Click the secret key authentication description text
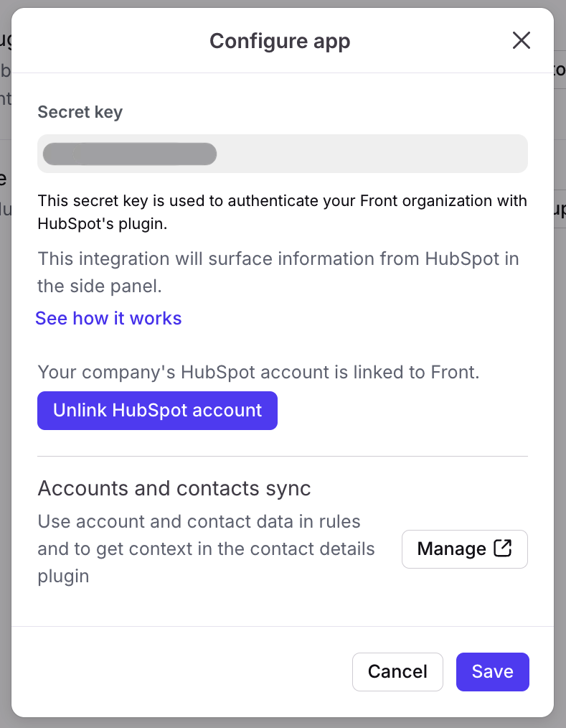Screen dimensions: 566x728 pos(282,212)
